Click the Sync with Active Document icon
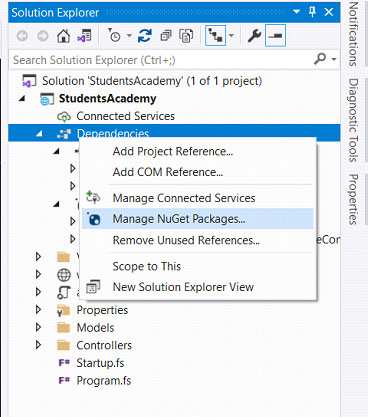Image resolution: width=368 pixels, height=417 pixels. 145,36
